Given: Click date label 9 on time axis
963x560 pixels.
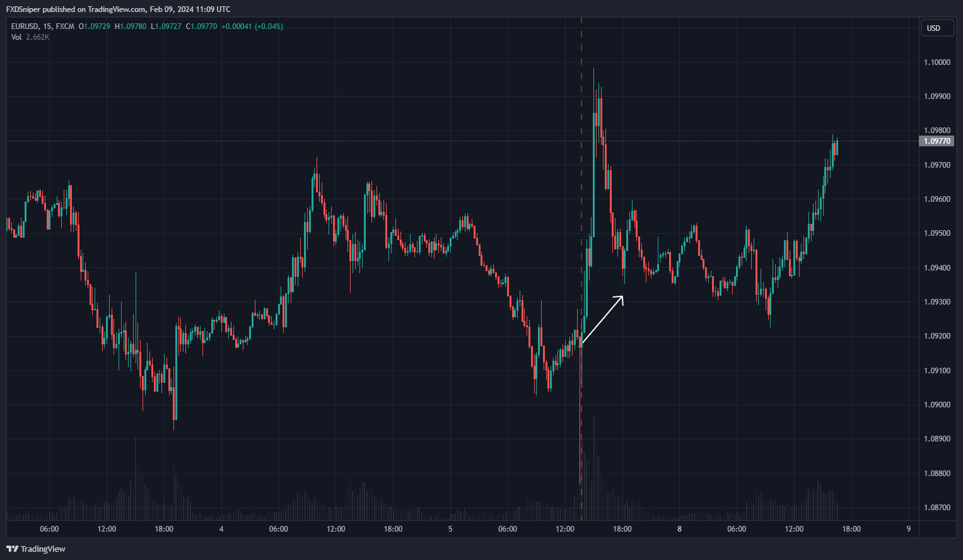Looking at the screenshot, I should (908, 529).
